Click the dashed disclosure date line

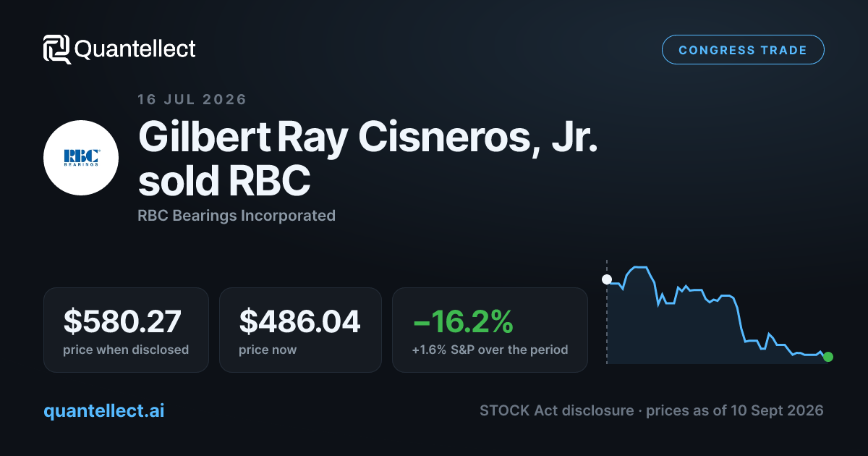pyautogui.click(x=607, y=311)
